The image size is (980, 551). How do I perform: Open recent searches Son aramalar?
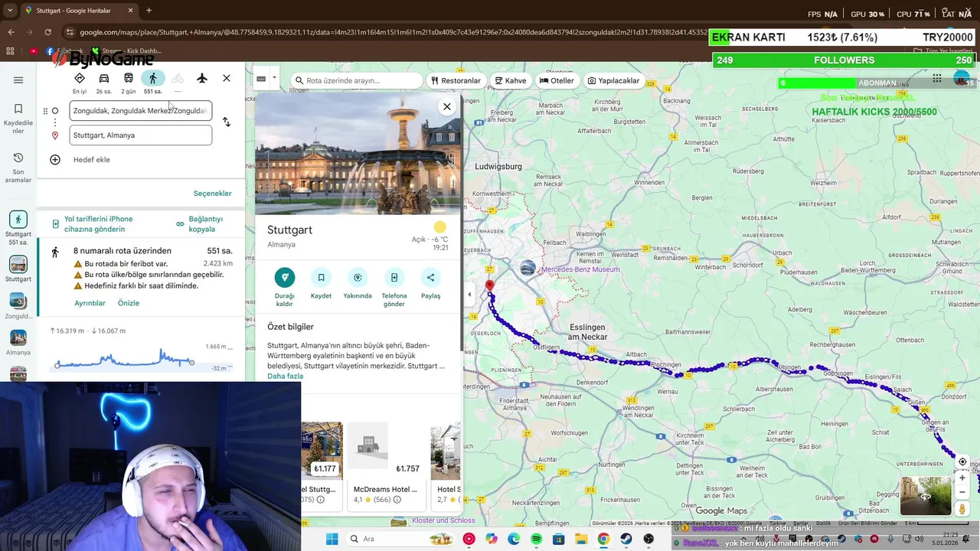click(18, 168)
